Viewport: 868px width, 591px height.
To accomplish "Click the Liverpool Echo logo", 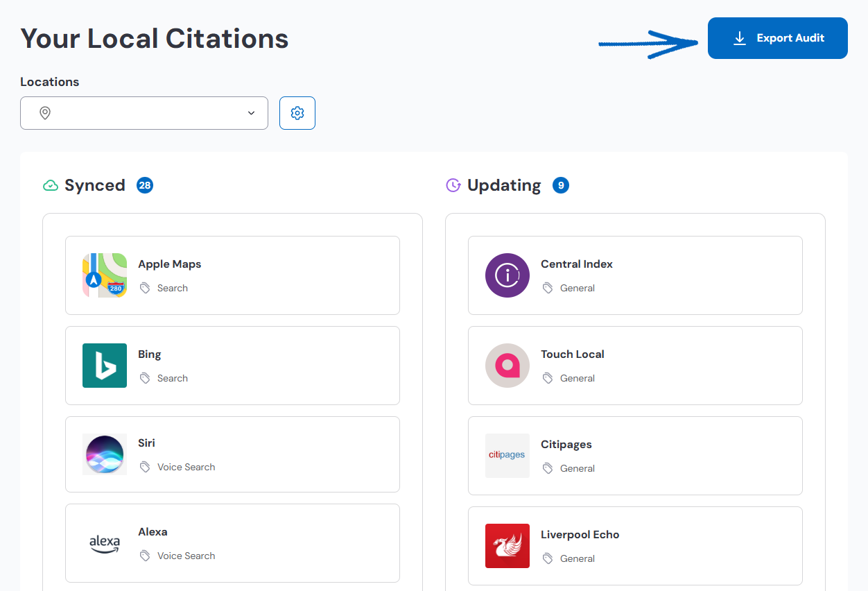I will point(507,546).
